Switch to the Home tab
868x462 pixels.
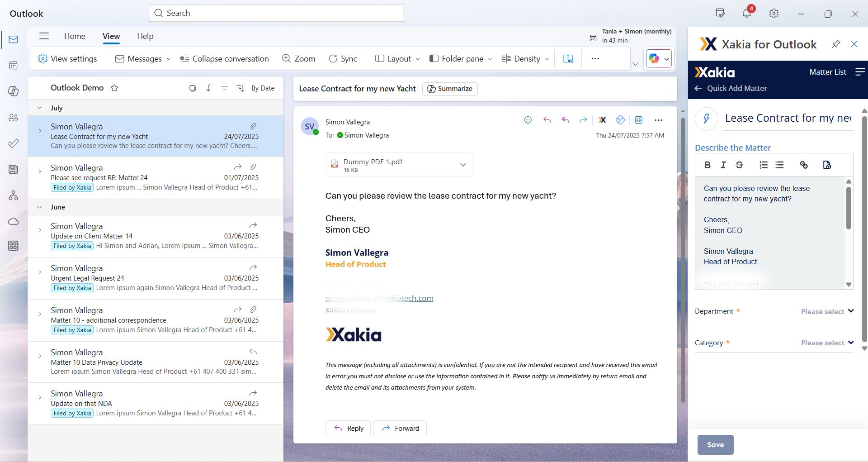coord(75,36)
